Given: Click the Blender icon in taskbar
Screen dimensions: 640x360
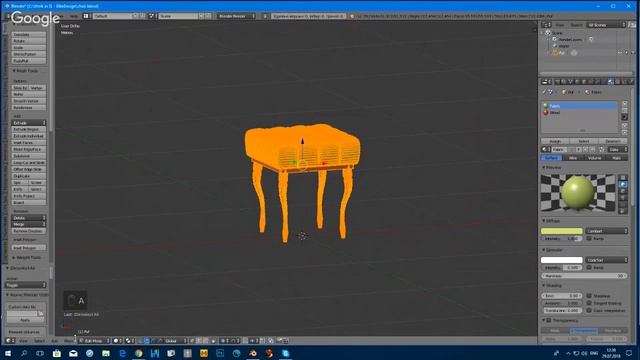Looking at the screenshot, I should coord(253,353).
